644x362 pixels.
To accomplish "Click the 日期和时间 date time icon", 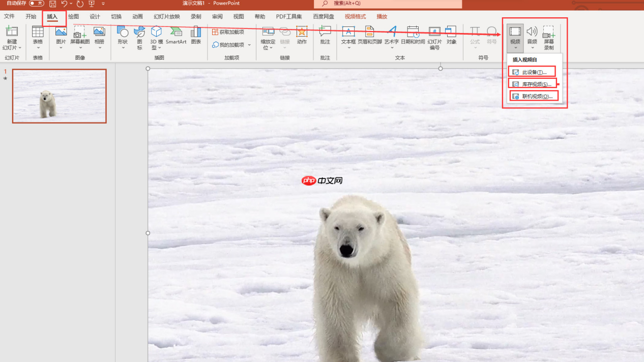I will (413, 32).
